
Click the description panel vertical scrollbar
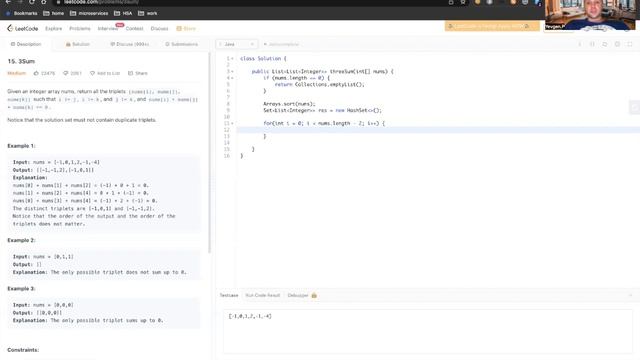210,153
